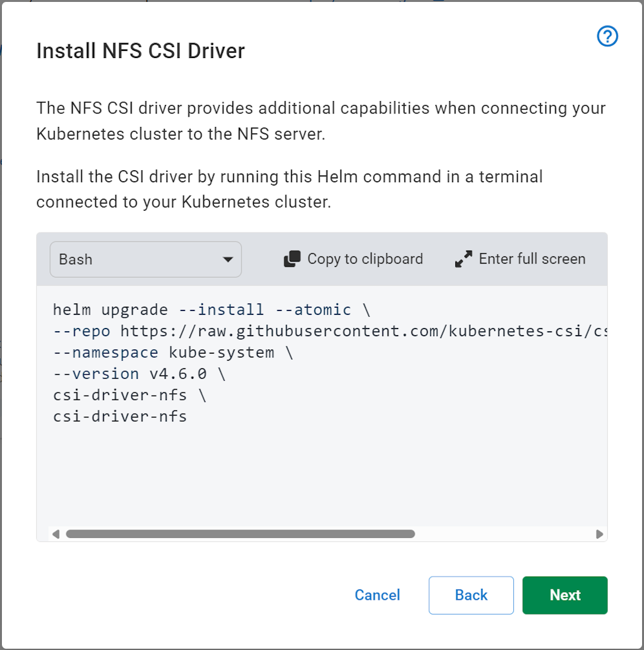644x650 pixels.
Task: Click the dropdown arrow on the Bash selector
Action: 227,259
